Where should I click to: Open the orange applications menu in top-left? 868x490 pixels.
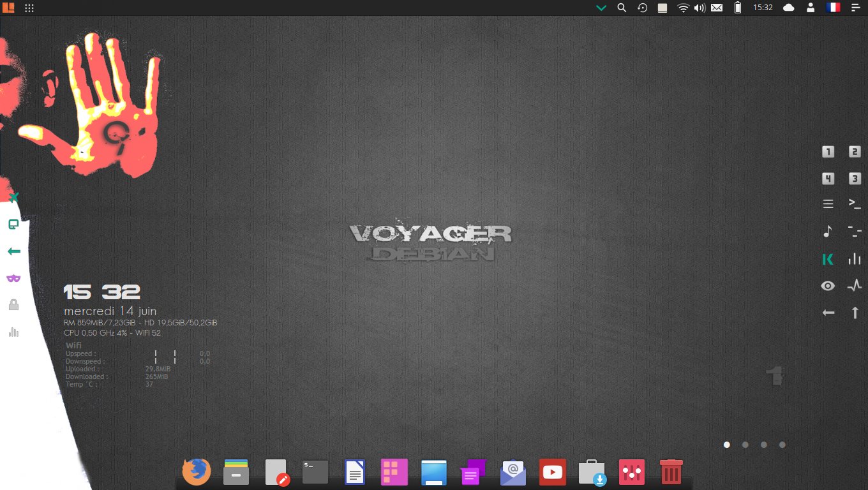pyautogui.click(x=8, y=8)
